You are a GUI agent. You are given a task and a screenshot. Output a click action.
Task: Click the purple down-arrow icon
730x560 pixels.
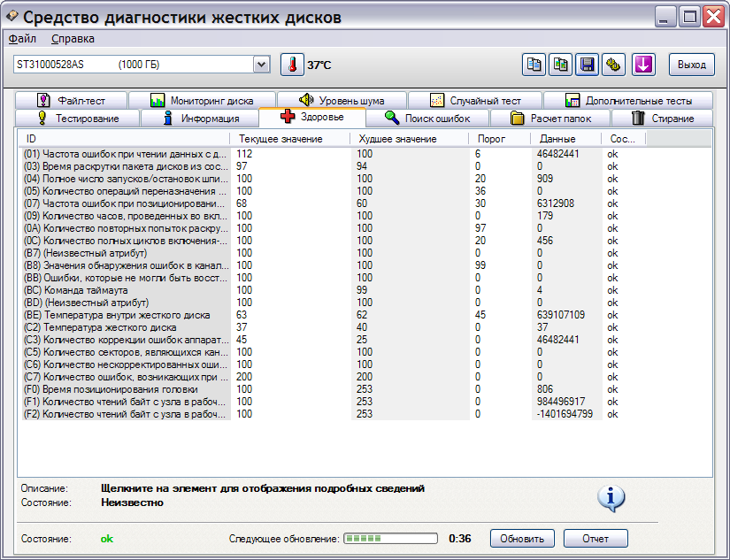pyautogui.click(x=643, y=65)
